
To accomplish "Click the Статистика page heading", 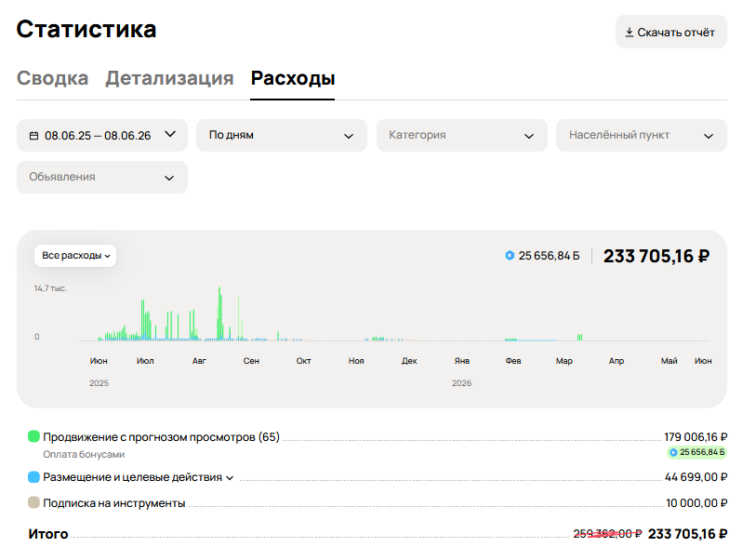I will (x=86, y=29).
